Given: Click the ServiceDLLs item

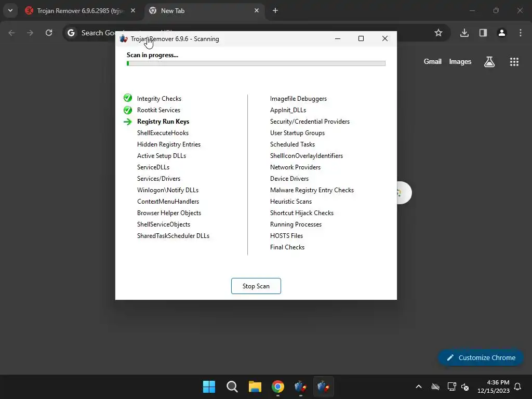Looking at the screenshot, I should pos(153,167).
